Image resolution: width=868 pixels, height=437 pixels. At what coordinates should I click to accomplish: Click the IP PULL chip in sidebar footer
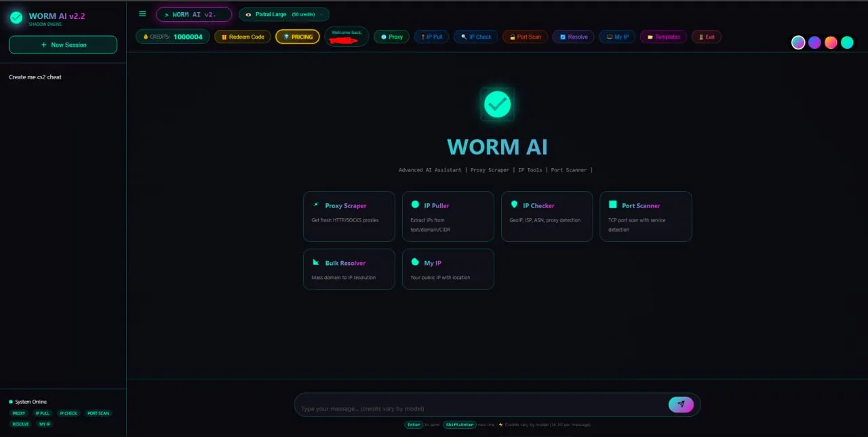(42, 413)
